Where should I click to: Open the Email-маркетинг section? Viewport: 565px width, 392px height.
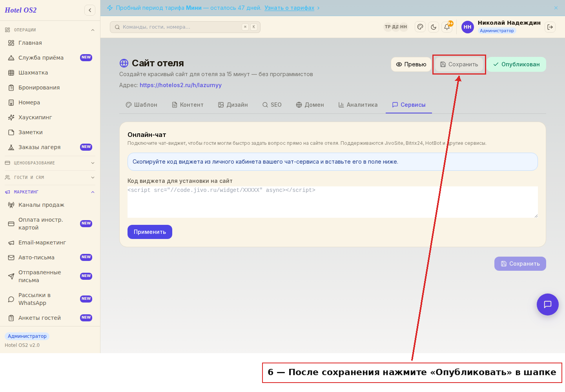50,242
